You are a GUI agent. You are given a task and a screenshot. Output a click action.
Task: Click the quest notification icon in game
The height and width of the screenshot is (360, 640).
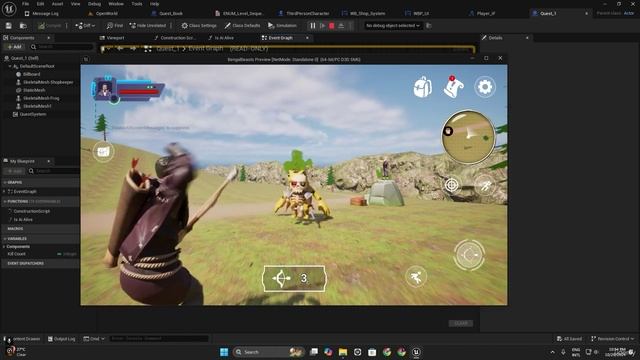(x=453, y=87)
